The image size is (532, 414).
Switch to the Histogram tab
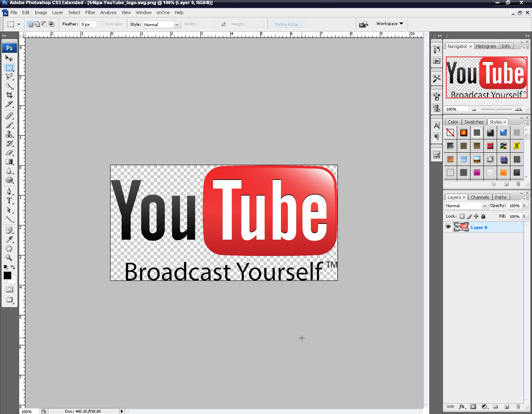click(486, 46)
